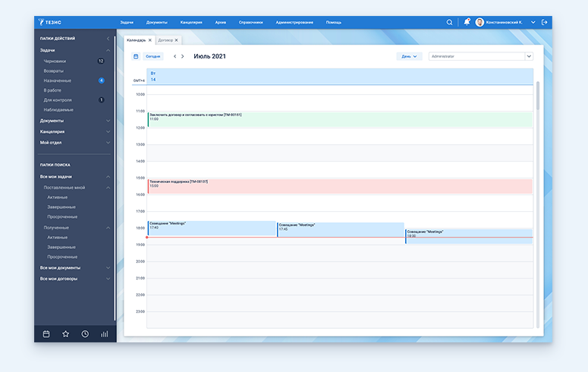This screenshot has height=372, width=588.
Task: Open the Техническая поддержка calendar event
Action: pyautogui.click(x=339, y=186)
